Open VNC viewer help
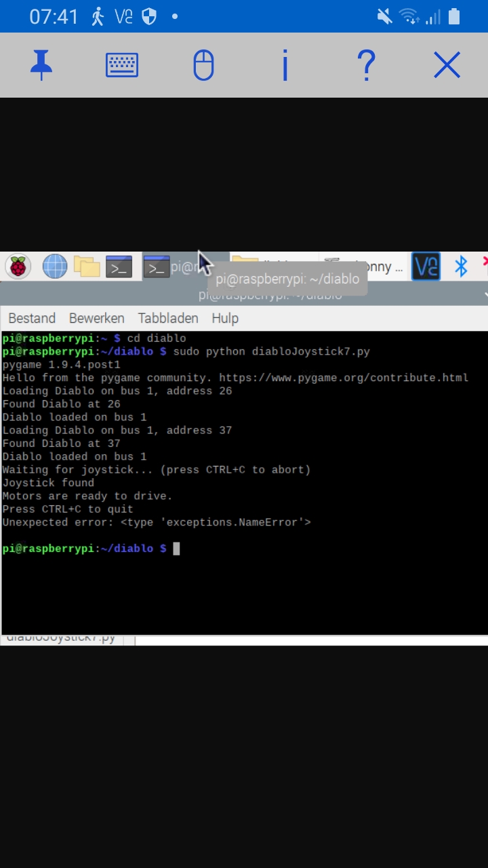This screenshot has height=868, width=488. [x=366, y=66]
